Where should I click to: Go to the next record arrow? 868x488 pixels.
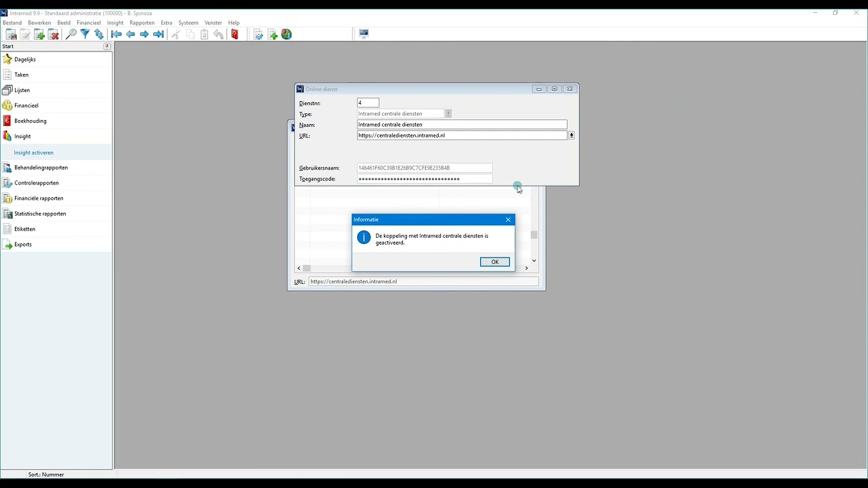coord(144,35)
